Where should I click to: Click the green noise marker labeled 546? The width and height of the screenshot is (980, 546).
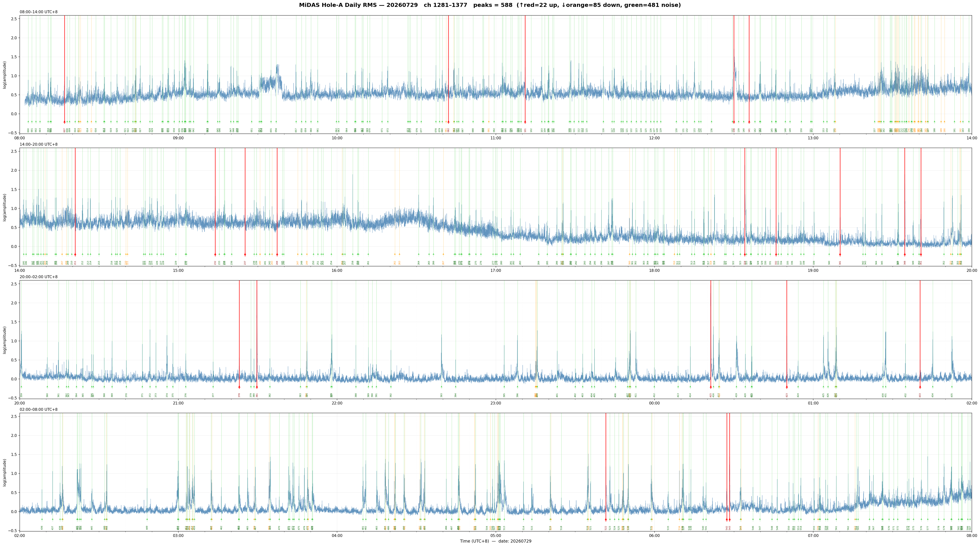753,519
